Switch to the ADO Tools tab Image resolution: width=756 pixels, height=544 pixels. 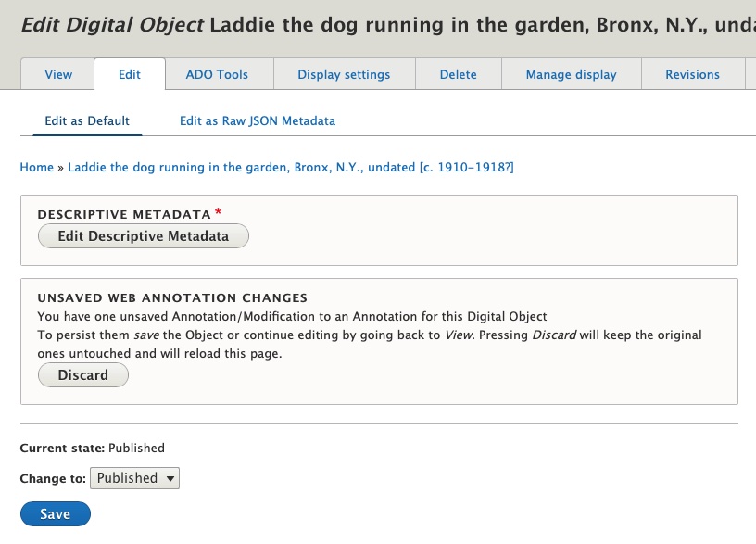point(217,74)
